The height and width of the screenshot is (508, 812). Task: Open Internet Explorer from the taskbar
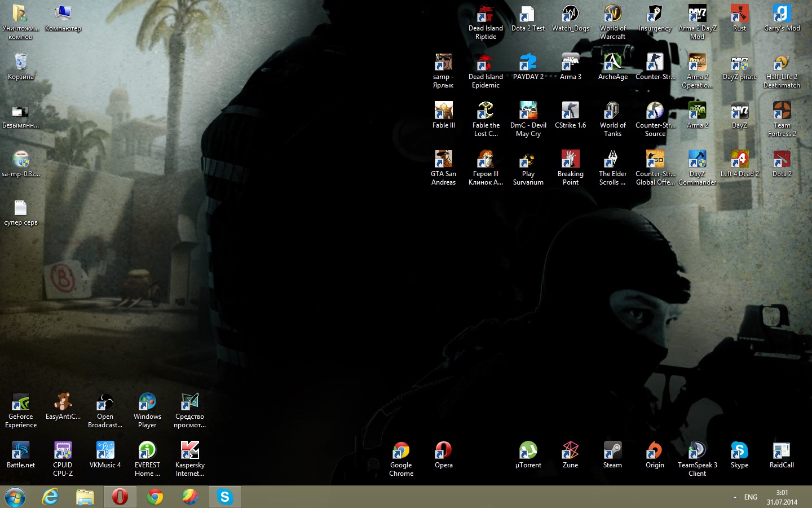tap(50, 497)
